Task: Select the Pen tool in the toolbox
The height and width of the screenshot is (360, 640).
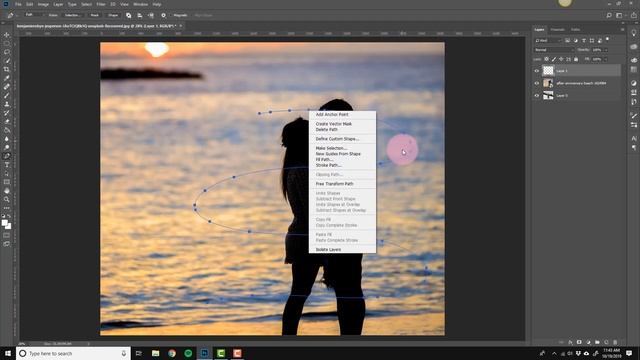Action: tap(7, 156)
